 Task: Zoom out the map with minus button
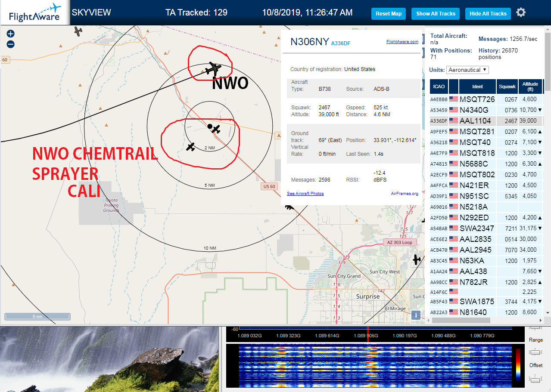coord(11,44)
